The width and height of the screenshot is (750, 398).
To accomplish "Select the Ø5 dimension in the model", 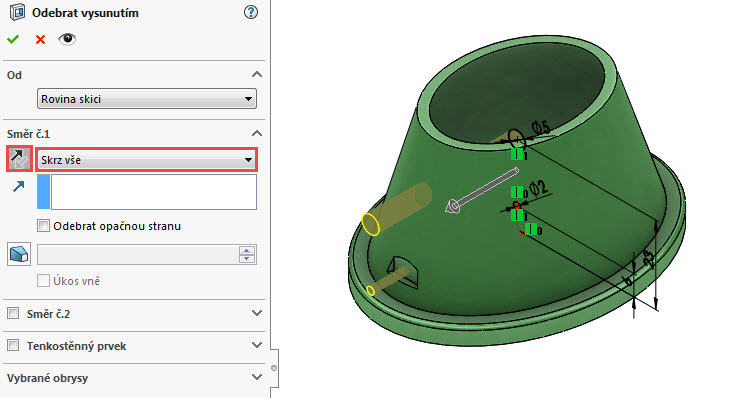I will pyautogui.click(x=541, y=128).
